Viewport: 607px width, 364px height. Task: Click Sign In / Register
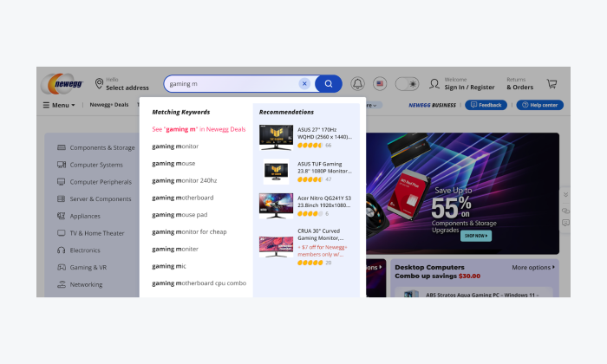pos(469,87)
